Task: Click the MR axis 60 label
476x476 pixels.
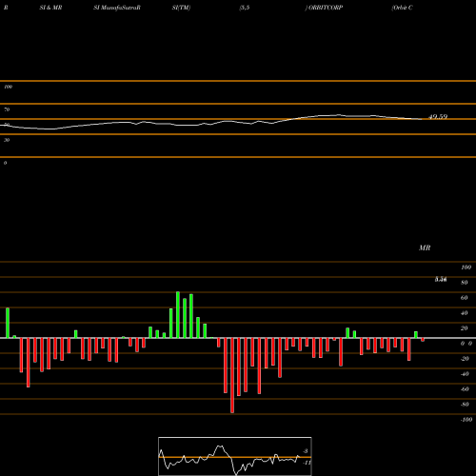Action: 465,298
